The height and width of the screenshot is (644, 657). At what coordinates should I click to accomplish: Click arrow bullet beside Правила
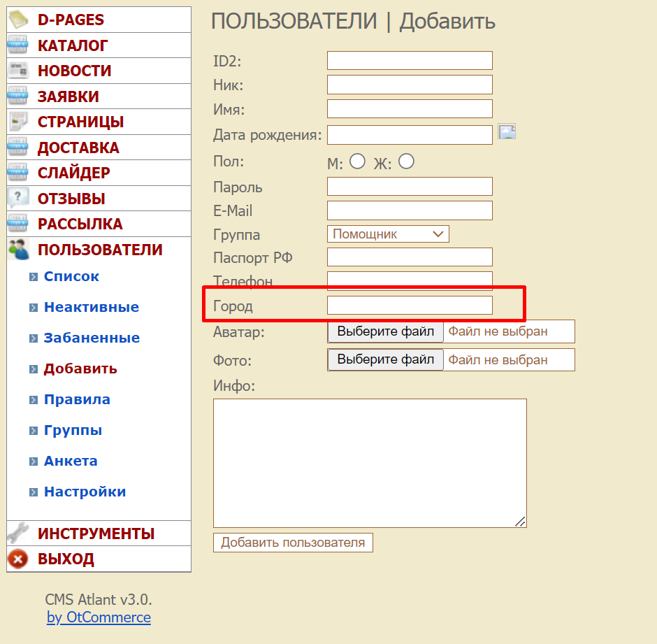[34, 400]
